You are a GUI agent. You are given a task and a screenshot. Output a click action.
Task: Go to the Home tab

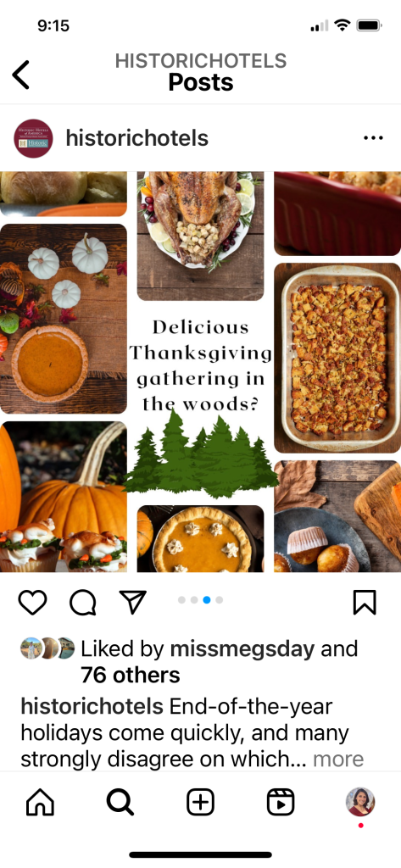pos(41,802)
